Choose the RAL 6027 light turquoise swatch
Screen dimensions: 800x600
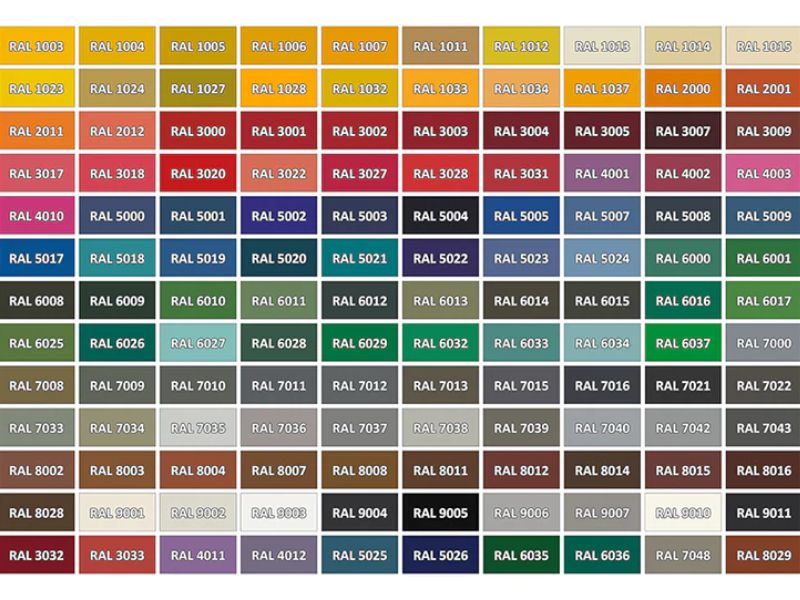click(198, 343)
